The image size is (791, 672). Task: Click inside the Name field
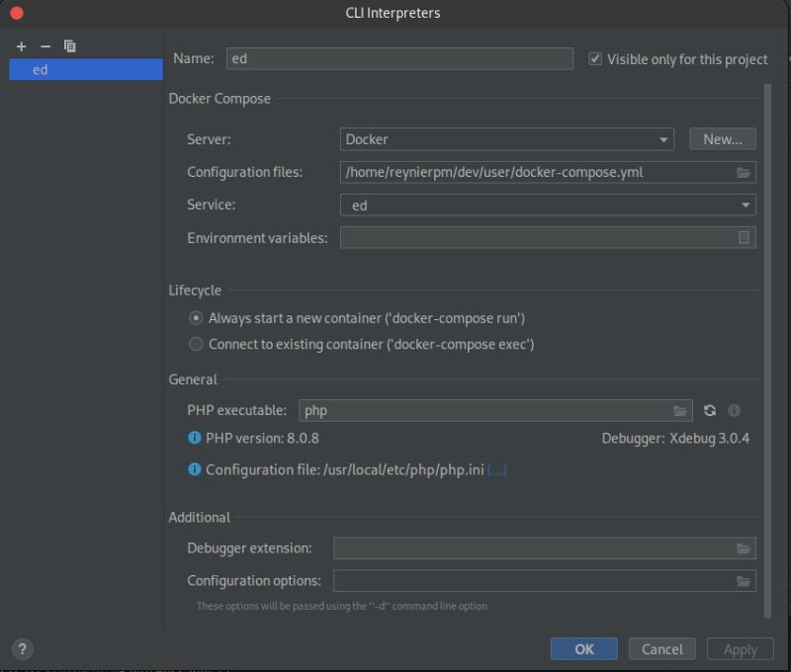pyautogui.click(x=395, y=58)
